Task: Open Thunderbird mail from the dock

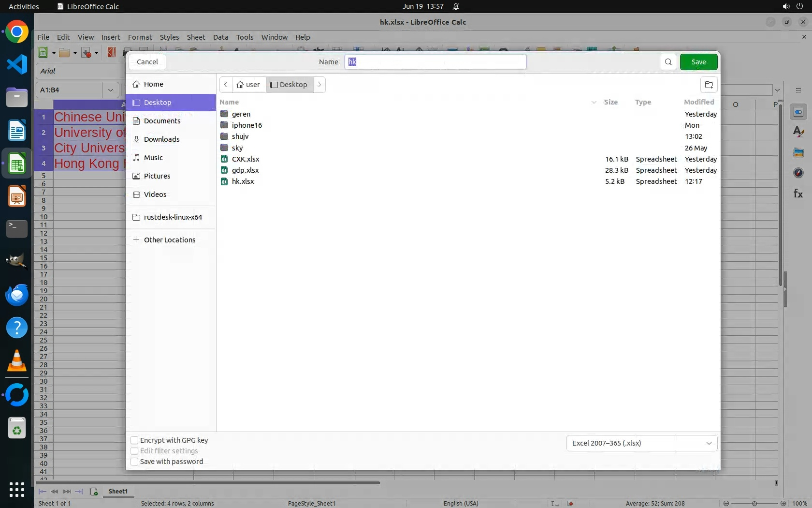Action: pos(17,295)
